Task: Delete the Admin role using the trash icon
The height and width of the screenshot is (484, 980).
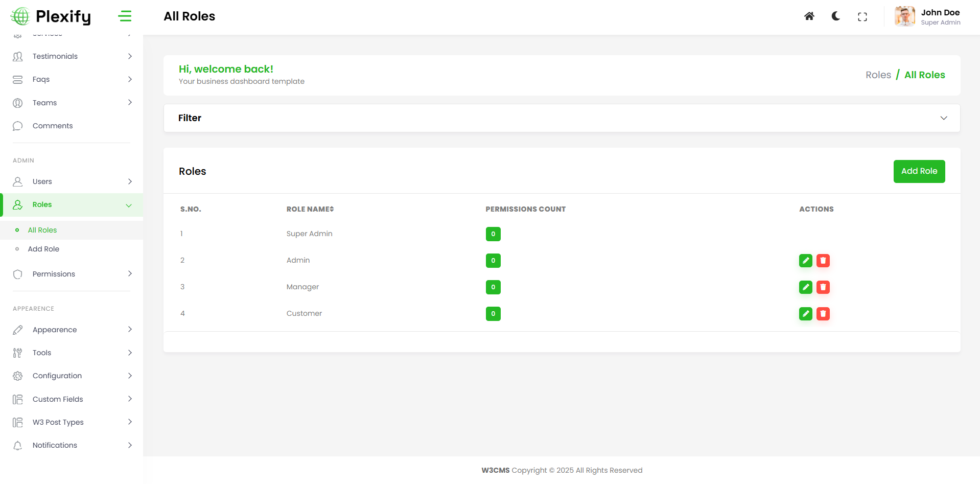Action: [x=823, y=261]
